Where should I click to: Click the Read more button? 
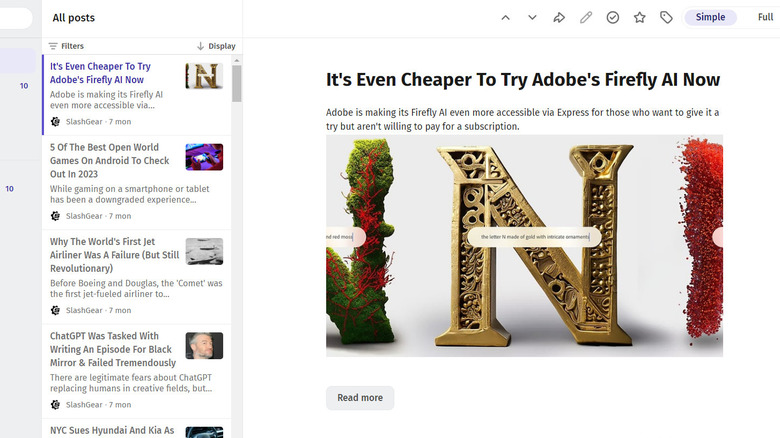point(360,398)
